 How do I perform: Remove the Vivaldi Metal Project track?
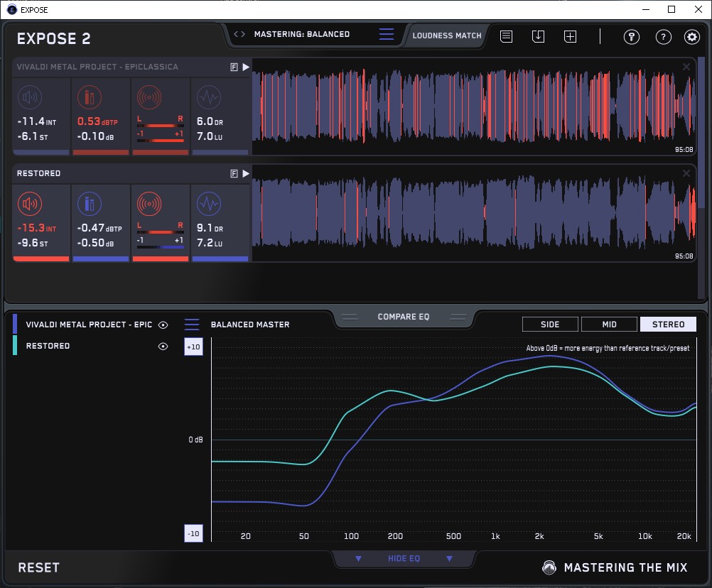686,67
